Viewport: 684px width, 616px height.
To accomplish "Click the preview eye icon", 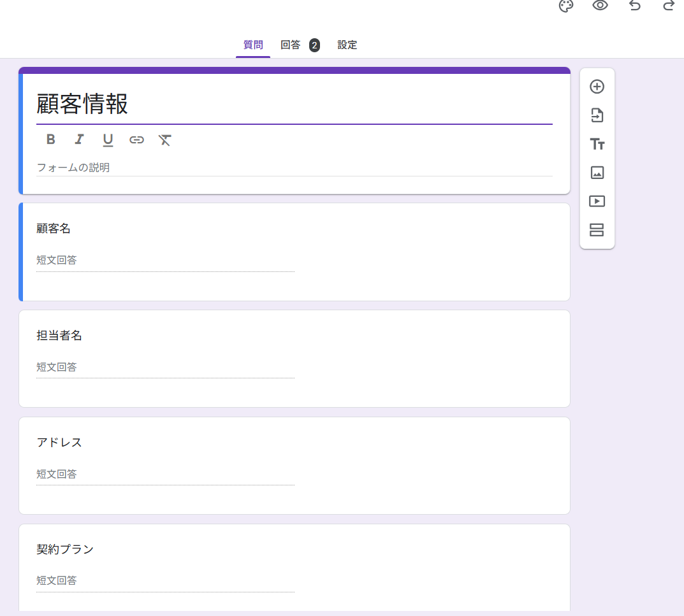I will [x=600, y=6].
